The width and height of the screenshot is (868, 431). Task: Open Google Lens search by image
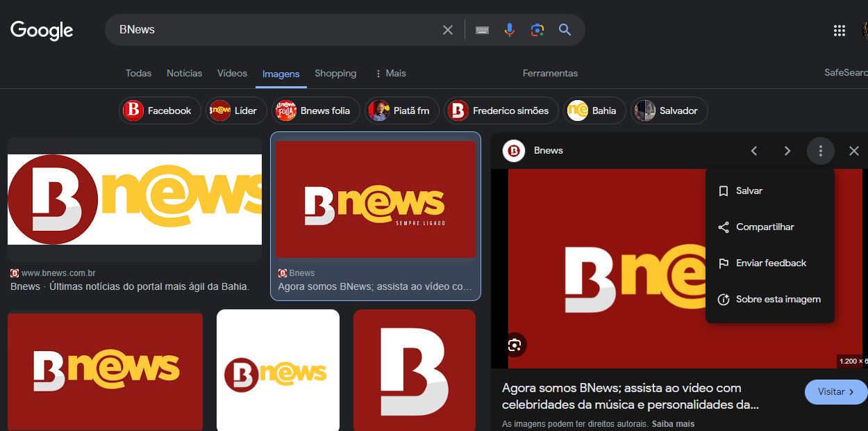pos(537,30)
